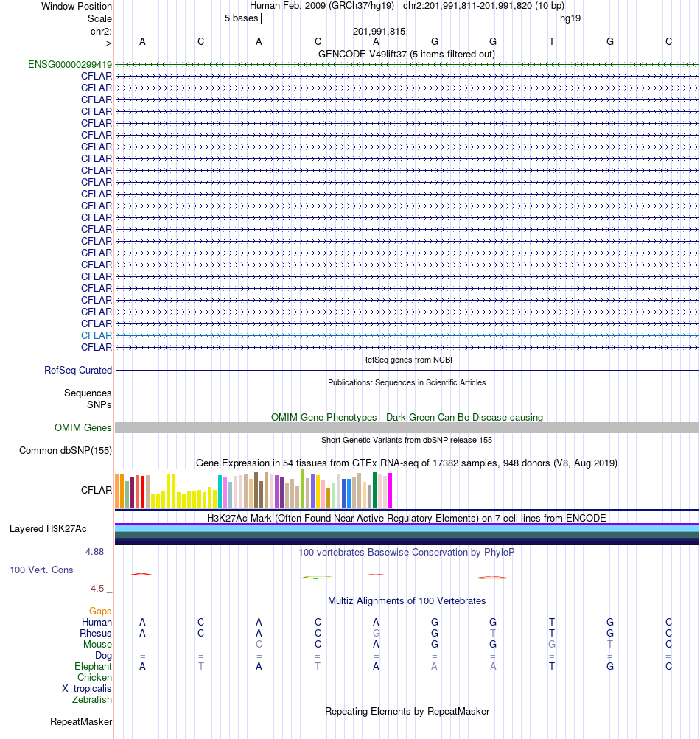The image size is (700, 739).
Task: Select the Mouse species row label
Action: tap(97, 644)
